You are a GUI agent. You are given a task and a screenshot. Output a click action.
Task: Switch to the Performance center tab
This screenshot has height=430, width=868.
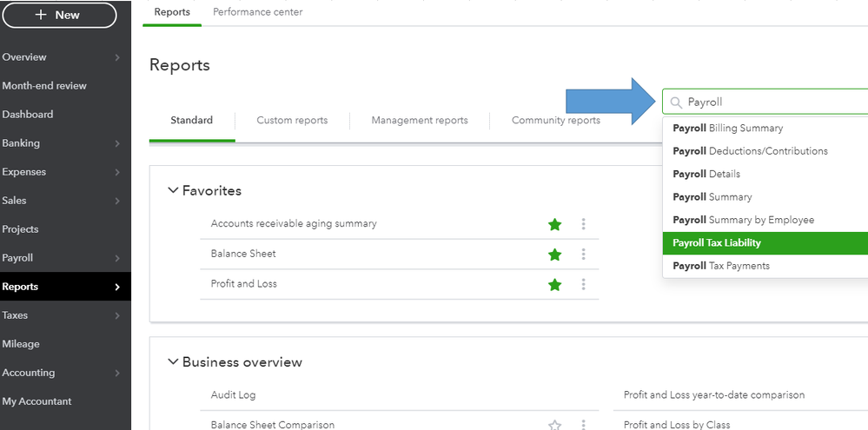(x=258, y=12)
